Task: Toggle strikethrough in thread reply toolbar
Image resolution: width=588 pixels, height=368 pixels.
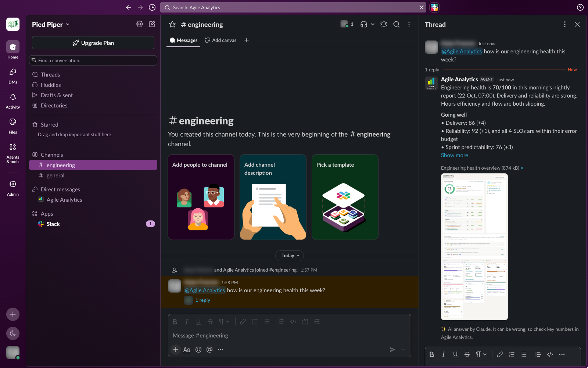Action: click(467, 354)
